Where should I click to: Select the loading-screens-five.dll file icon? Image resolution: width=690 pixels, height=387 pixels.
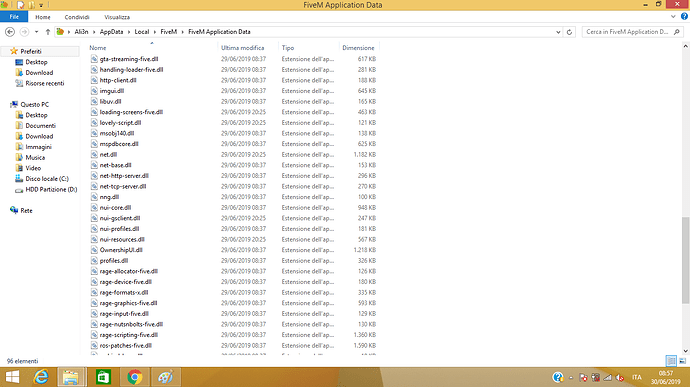point(94,112)
